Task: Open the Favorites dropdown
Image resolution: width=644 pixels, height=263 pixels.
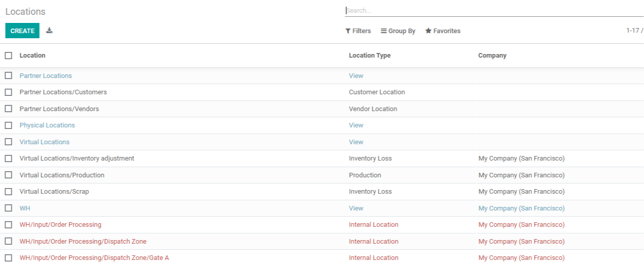Action: click(x=443, y=31)
